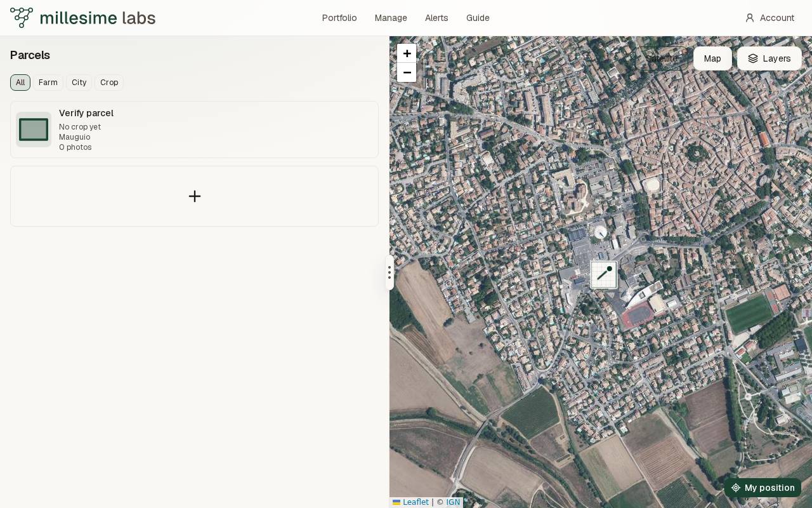Screen dimensions: 812x508
Task: Open the Leaflet attribution link
Action: click(410, 502)
